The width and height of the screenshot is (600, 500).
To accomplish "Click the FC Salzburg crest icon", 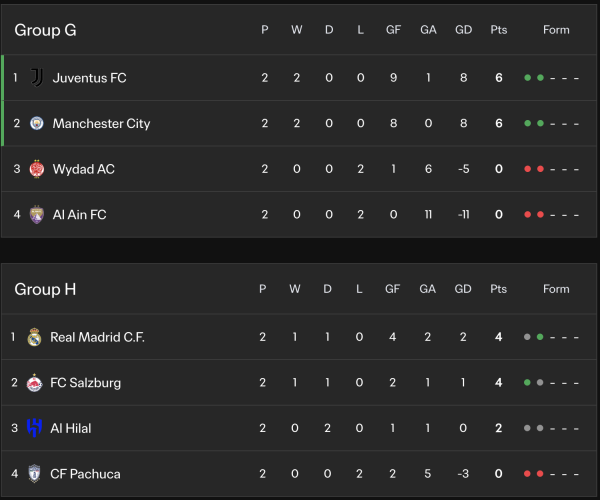I will tap(35, 382).
